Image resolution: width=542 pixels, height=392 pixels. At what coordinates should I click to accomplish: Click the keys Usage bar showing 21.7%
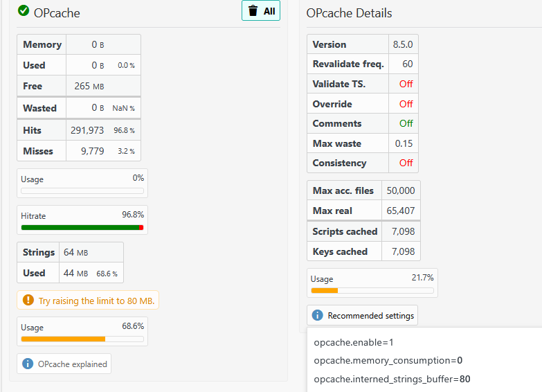coord(372,291)
